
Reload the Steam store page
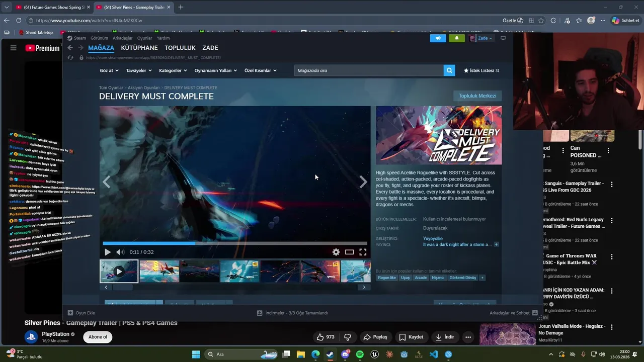pos(70,58)
